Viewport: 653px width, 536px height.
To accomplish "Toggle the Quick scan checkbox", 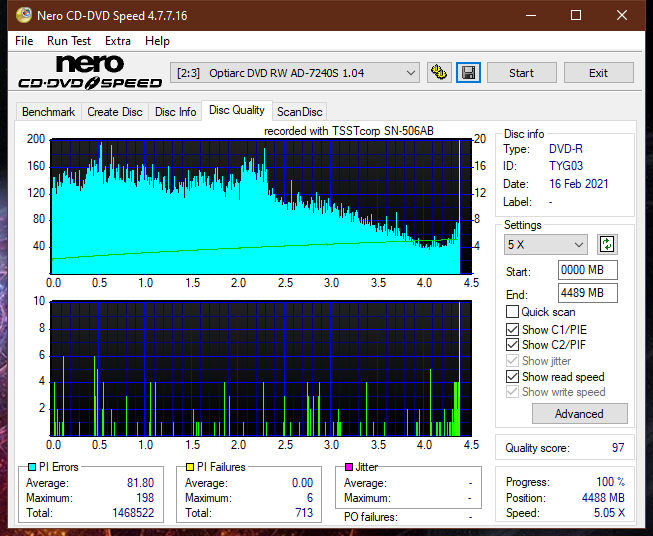I will (512, 312).
